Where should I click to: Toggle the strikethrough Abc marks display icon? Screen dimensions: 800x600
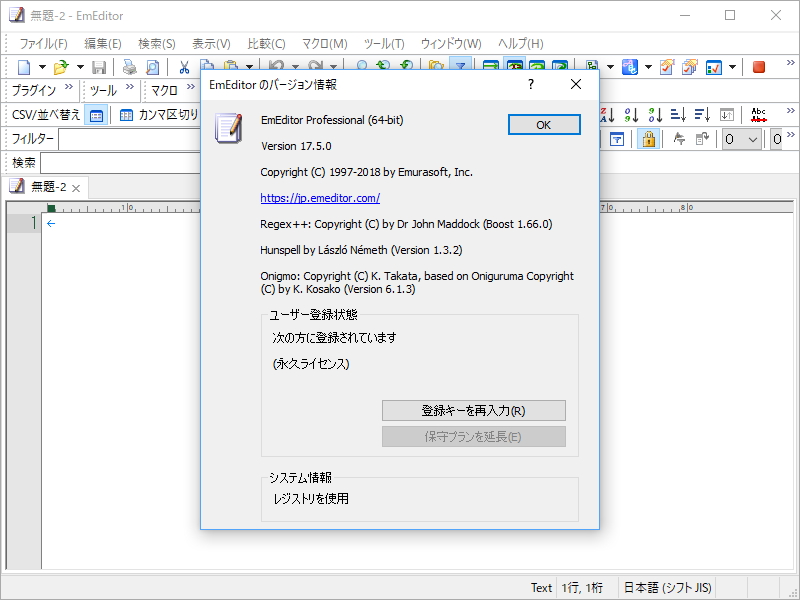[759, 112]
